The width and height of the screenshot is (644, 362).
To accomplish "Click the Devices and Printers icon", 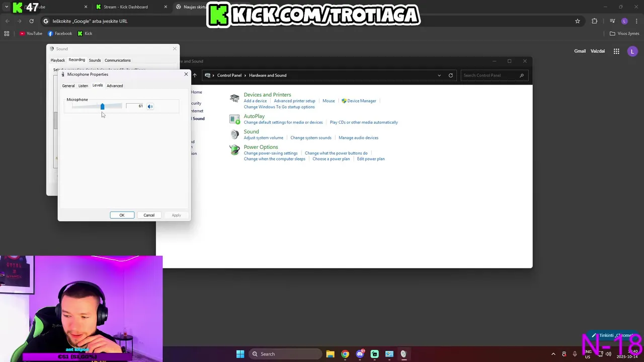I will pyautogui.click(x=234, y=98).
